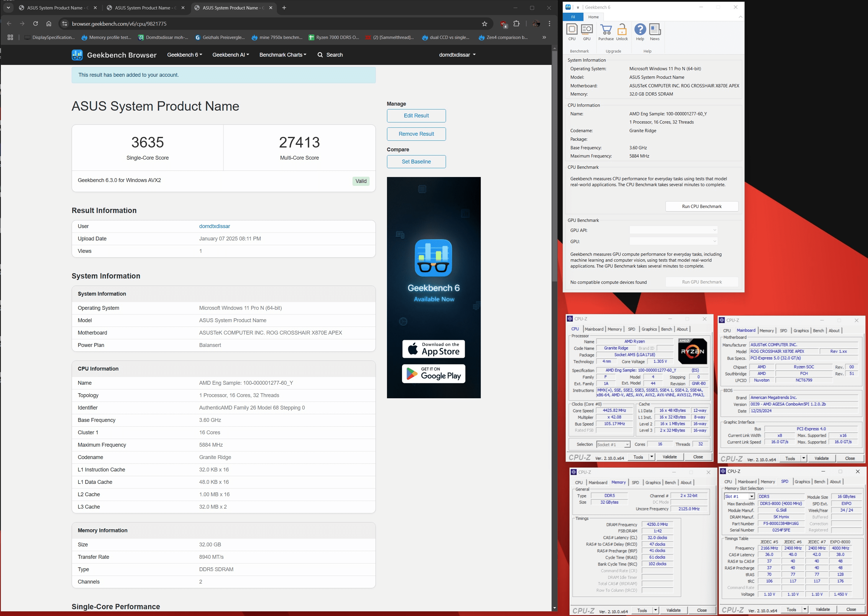Select the Memory tab in CPU-Z Mainboard window

(766, 330)
